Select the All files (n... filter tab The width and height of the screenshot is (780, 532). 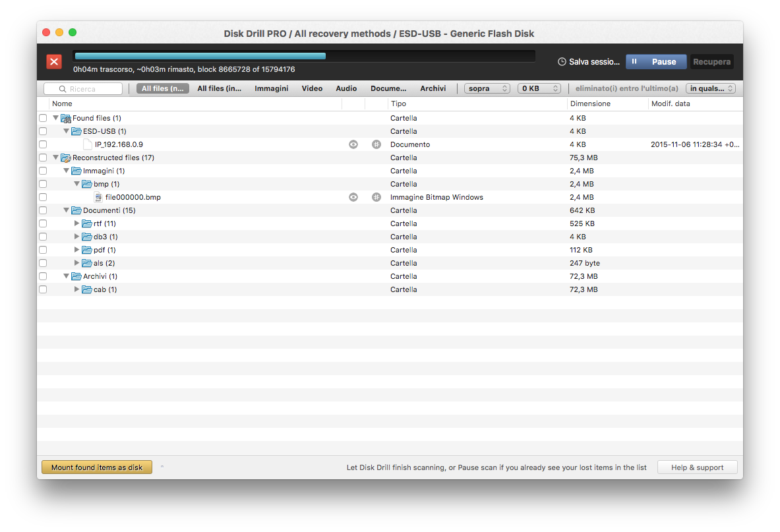(x=163, y=88)
